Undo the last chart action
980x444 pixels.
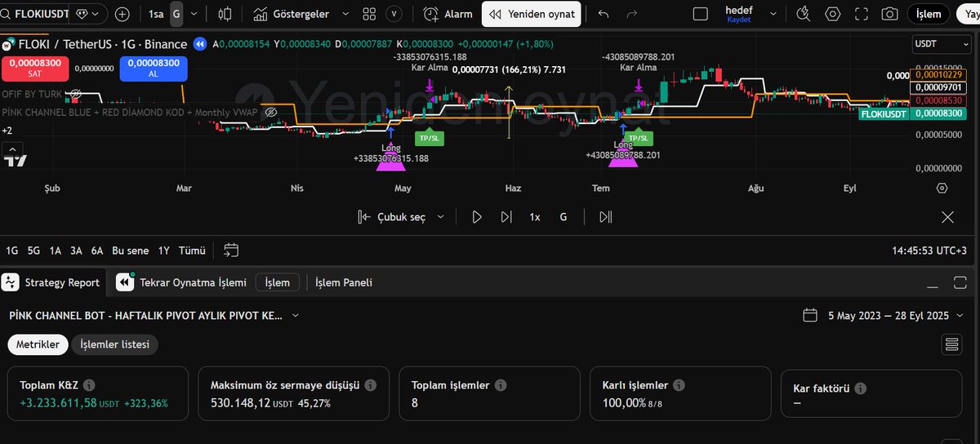(x=604, y=14)
